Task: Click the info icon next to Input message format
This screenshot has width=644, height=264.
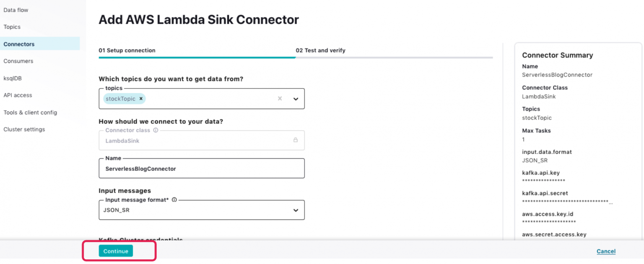Action: click(x=174, y=200)
